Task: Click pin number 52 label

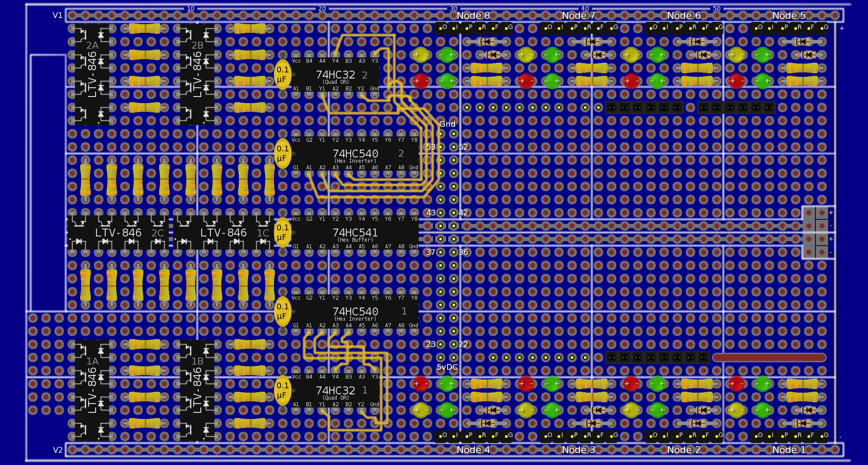Action: tap(463, 147)
